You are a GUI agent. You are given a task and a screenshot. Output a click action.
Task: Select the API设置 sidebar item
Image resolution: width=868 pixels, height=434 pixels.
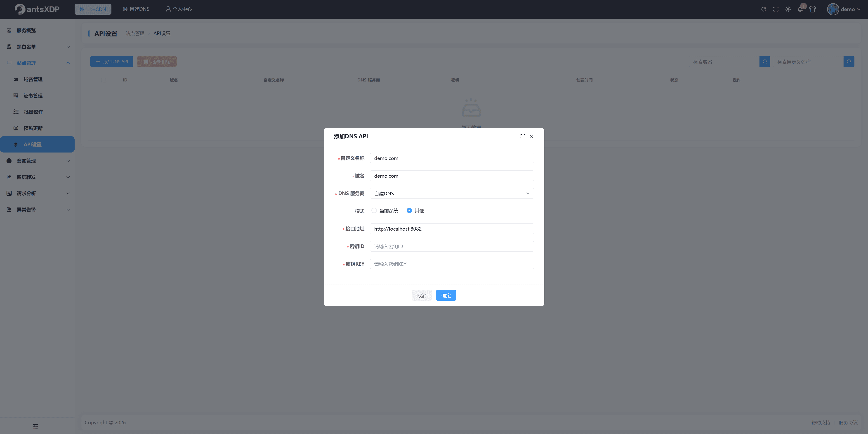[x=37, y=144]
